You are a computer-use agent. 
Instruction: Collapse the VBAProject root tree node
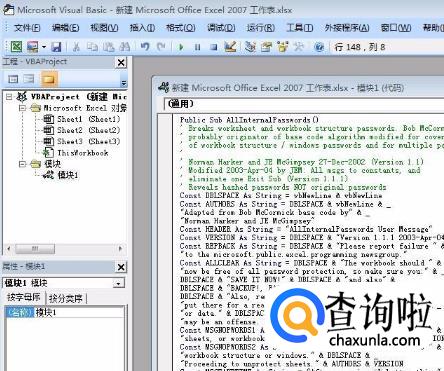pos(9,97)
